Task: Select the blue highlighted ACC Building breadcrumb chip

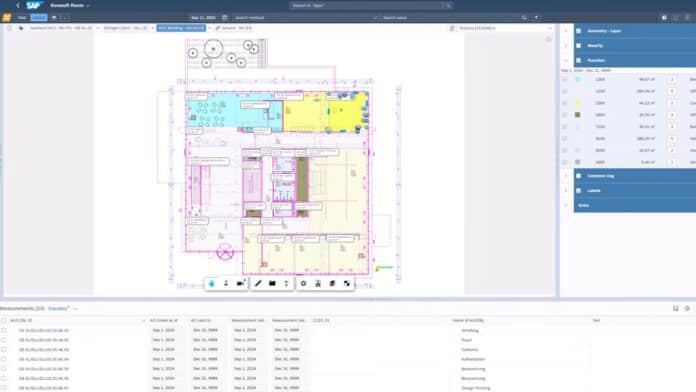Action: [x=181, y=28]
